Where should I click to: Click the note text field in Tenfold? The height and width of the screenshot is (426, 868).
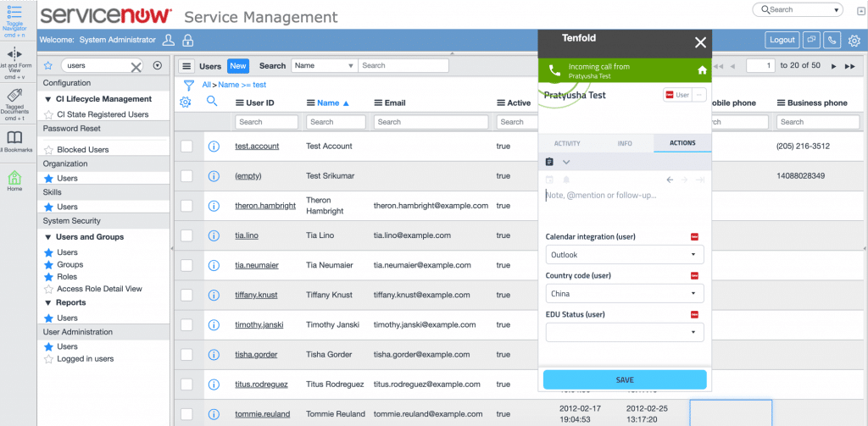pos(625,196)
